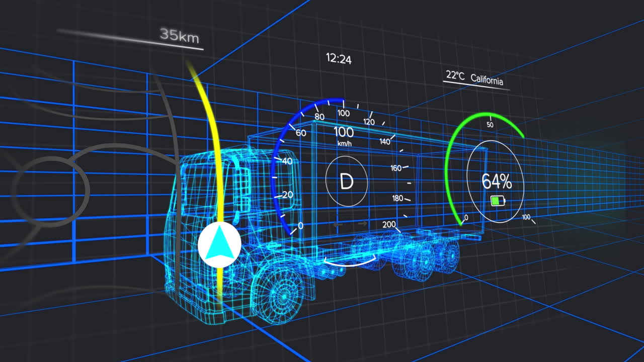Viewport: 644px width, 362px height.
Task: Select the 35km distance label
Action: point(179,36)
